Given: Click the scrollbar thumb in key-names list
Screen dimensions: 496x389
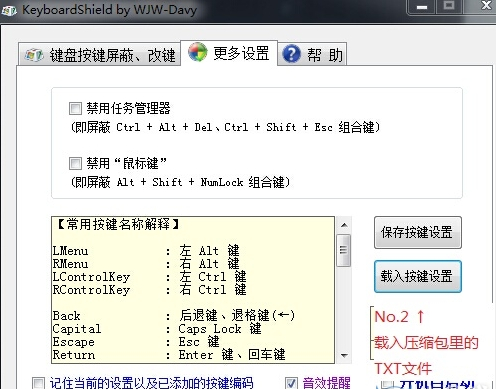Looking at the screenshot, I should coord(344,250).
